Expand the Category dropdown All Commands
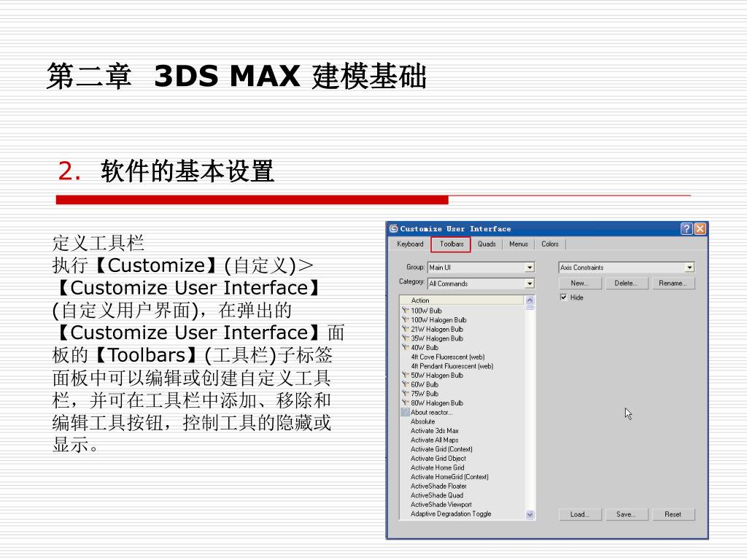This screenshot has width=747, height=560. (x=481, y=284)
